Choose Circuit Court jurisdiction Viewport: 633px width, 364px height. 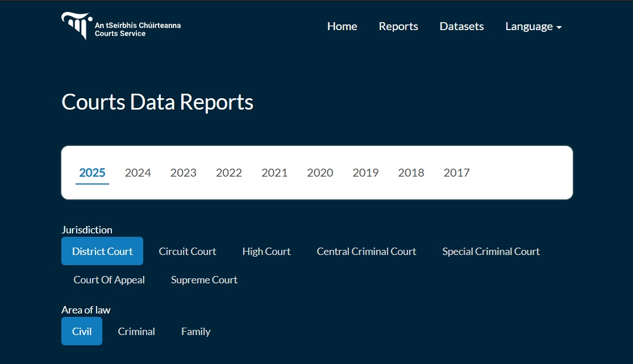(x=188, y=251)
